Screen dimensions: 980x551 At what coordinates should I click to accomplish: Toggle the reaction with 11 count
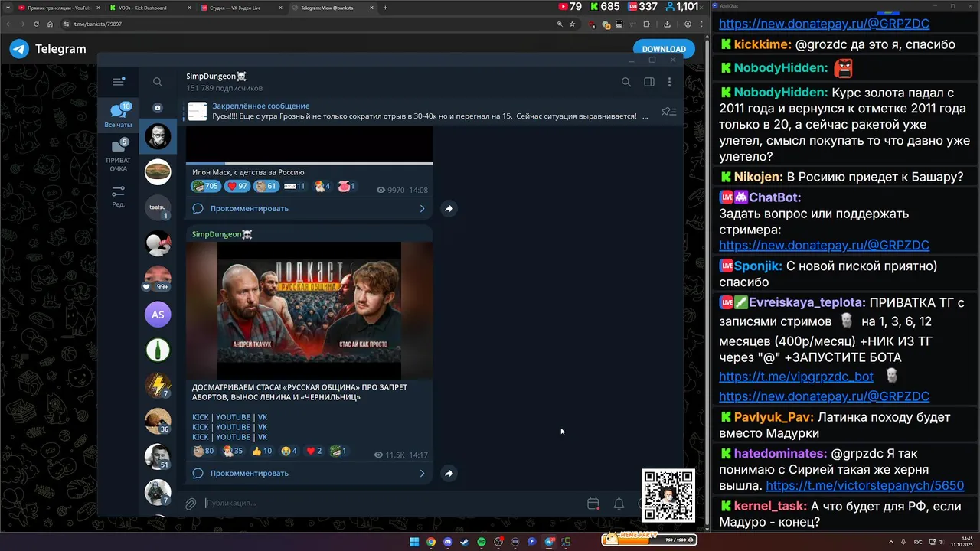(295, 186)
